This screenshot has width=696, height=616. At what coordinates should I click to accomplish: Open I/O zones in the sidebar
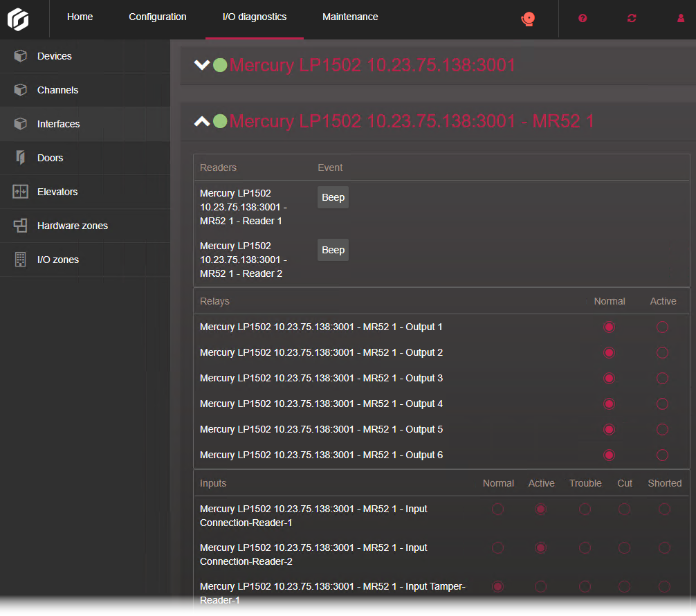57,260
